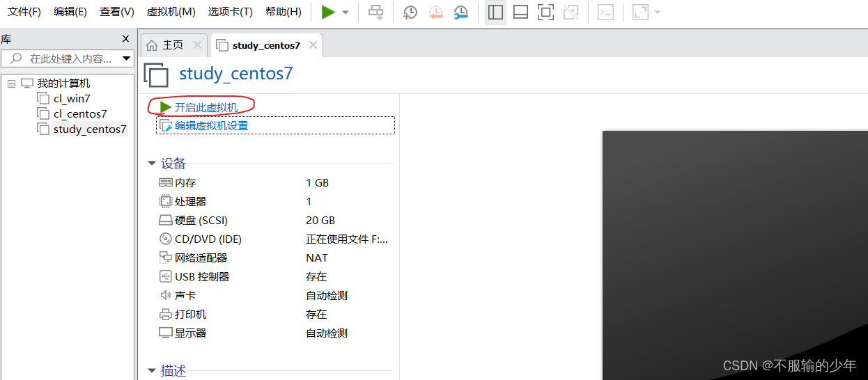Collapse the 描述 section
This screenshot has height=380, width=868.
tap(151, 371)
